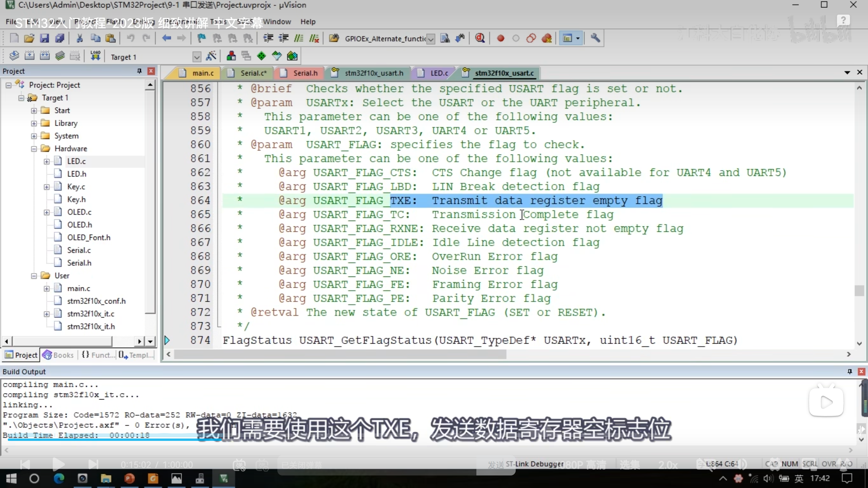Click the Save file toolbar icon
868x488 pixels.
coord(44,38)
